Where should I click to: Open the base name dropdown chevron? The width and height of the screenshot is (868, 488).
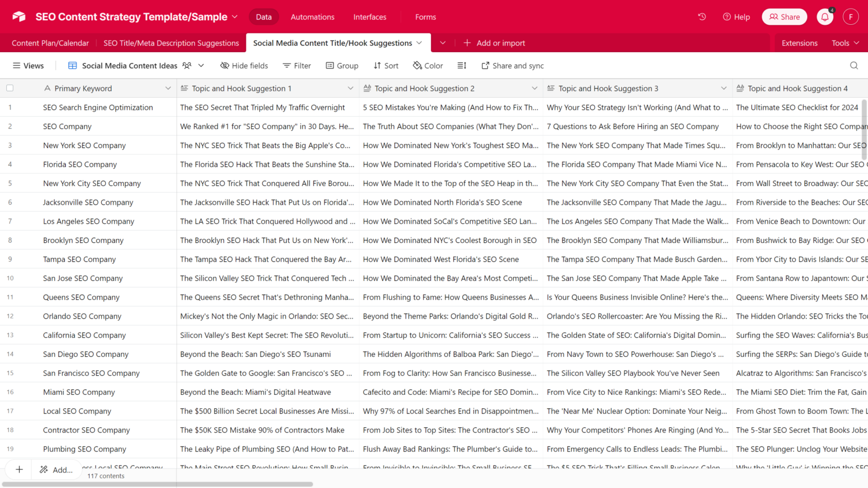[x=235, y=17]
